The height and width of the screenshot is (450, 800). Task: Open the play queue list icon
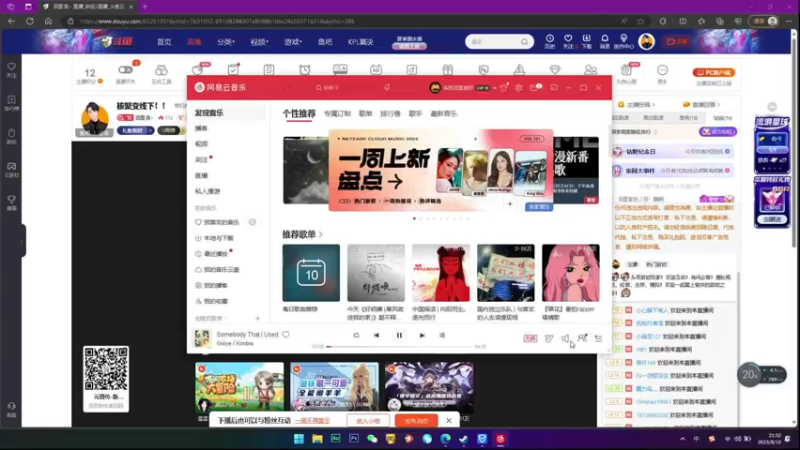click(598, 338)
